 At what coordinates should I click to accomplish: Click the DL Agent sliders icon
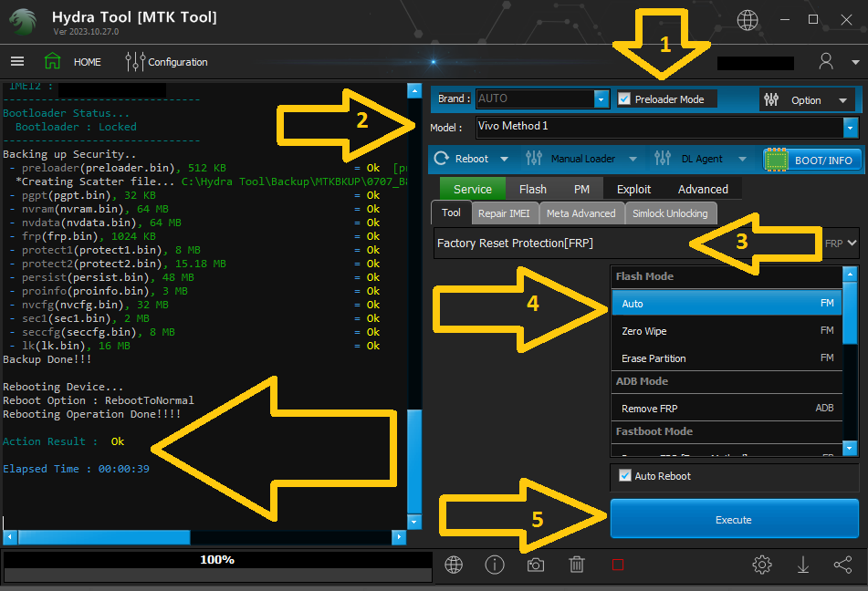point(663,159)
